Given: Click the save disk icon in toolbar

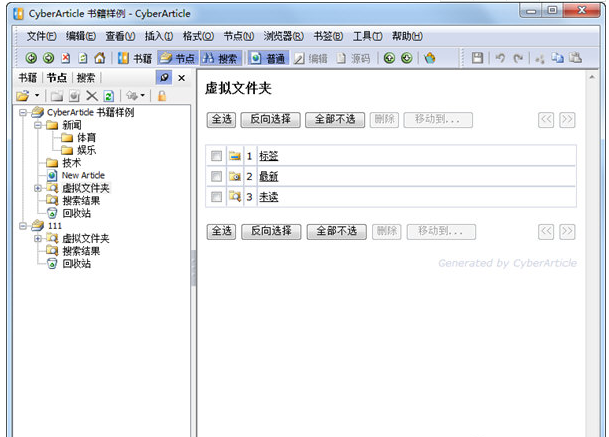Looking at the screenshot, I should (478, 58).
